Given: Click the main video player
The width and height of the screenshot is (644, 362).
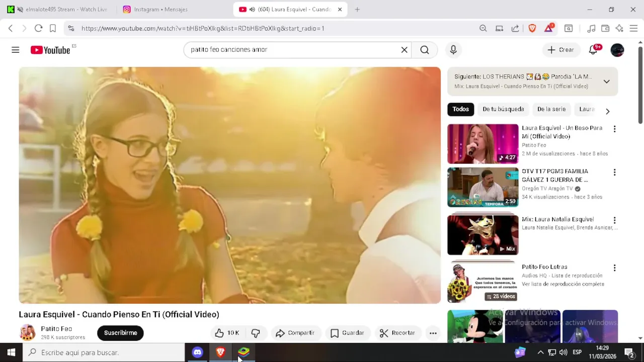Looking at the screenshot, I should pyautogui.click(x=229, y=185).
